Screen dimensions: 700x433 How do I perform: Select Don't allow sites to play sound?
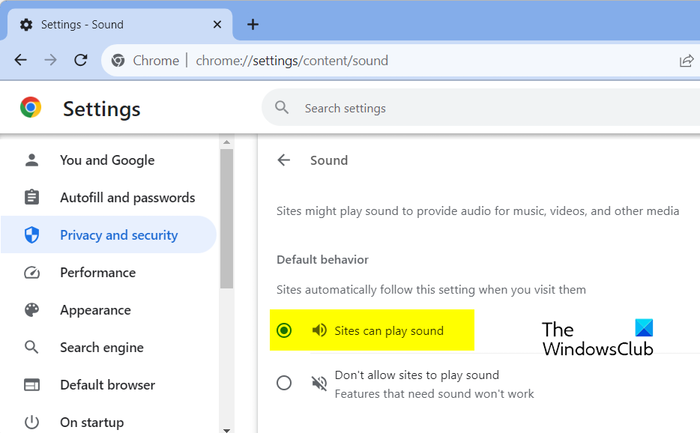(x=284, y=383)
